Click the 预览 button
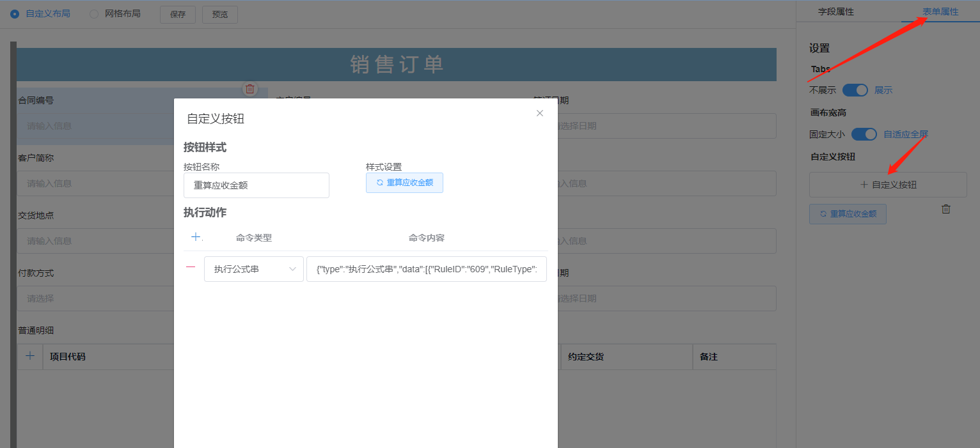The height and width of the screenshot is (448, 980). point(219,15)
